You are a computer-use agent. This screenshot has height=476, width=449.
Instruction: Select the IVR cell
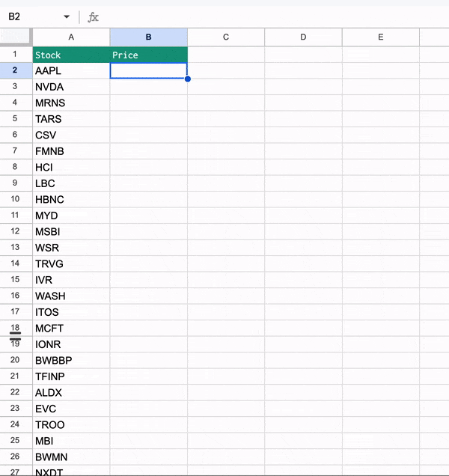pyautogui.click(x=71, y=280)
